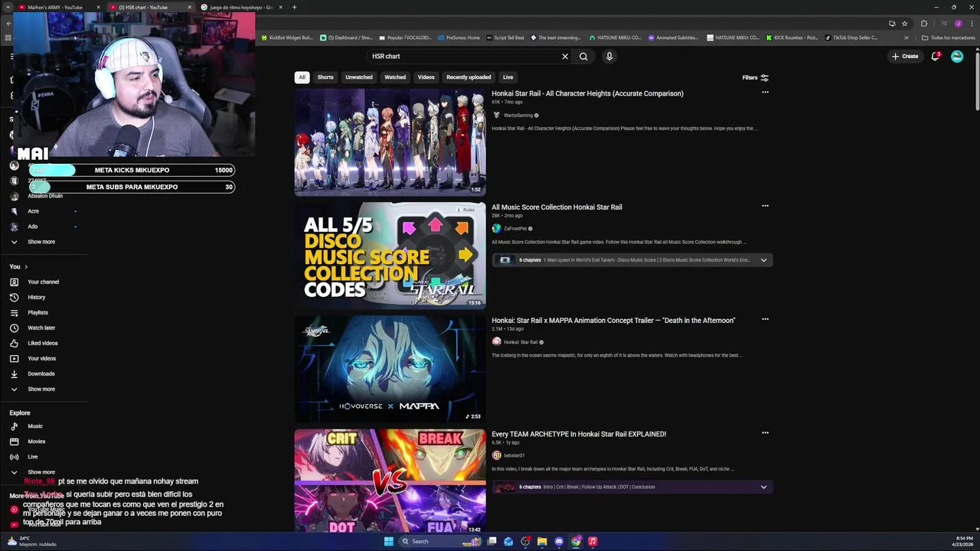Open ZaFrostPet channel link
This screenshot has width=980, height=551.
click(x=514, y=229)
